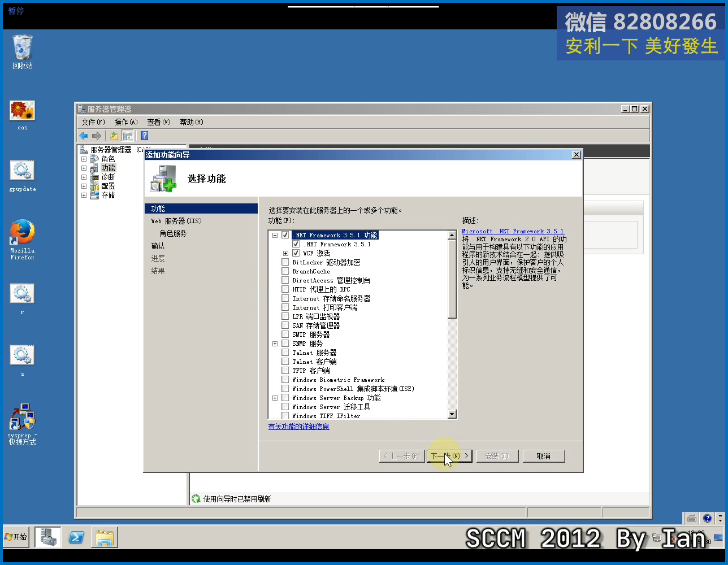Click the Up one level folder toolbar icon
This screenshot has height=565, width=728.
[114, 136]
